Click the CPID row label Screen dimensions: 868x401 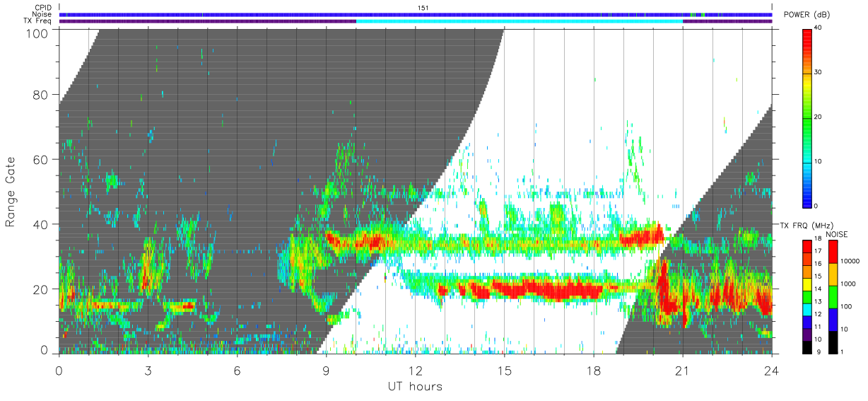click(43, 8)
